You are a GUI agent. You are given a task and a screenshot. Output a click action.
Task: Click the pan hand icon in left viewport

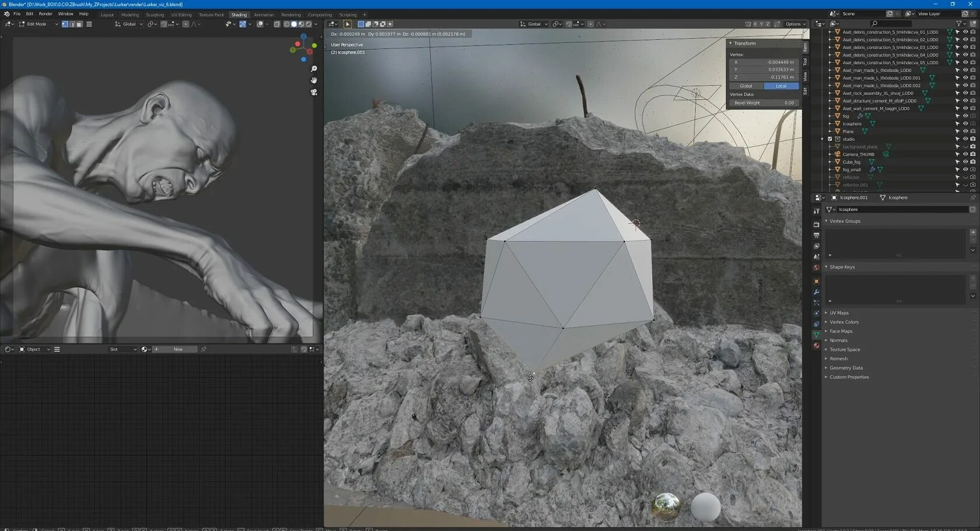[x=314, y=80]
